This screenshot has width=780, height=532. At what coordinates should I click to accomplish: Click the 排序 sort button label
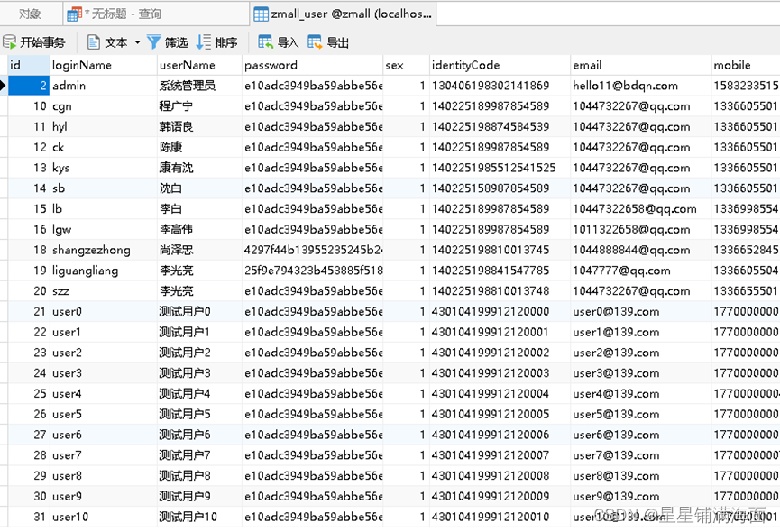225,42
